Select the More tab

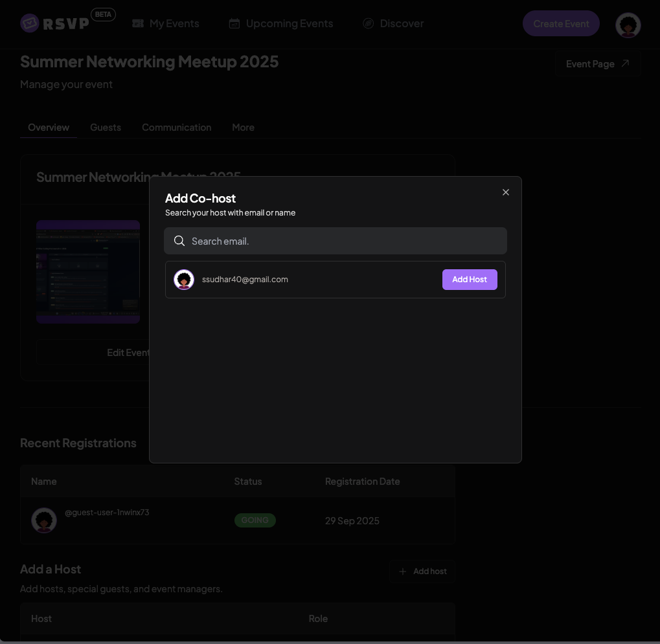pos(243,127)
